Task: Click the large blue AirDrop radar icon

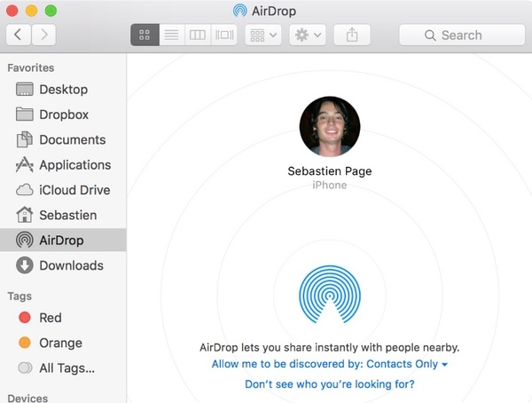Action: tap(330, 294)
